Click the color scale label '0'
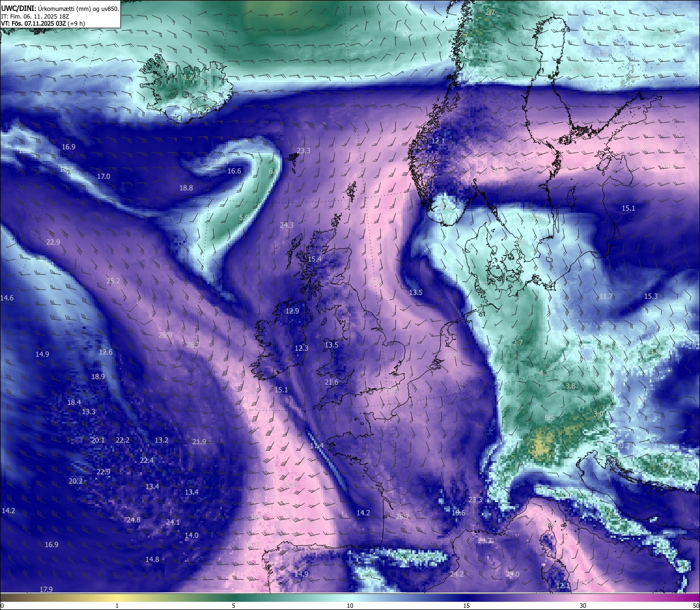The height and width of the screenshot is (610, 700). [x=2, y=606]
